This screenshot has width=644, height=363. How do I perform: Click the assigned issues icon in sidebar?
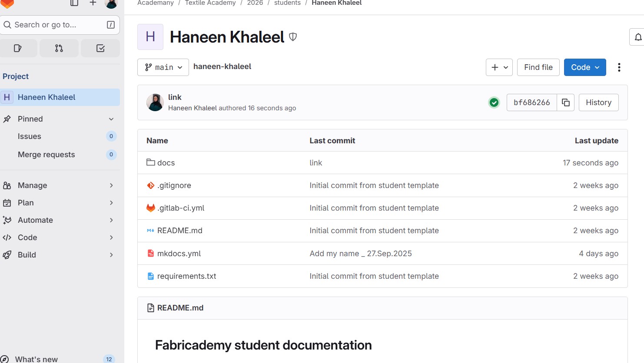point(18,48)
